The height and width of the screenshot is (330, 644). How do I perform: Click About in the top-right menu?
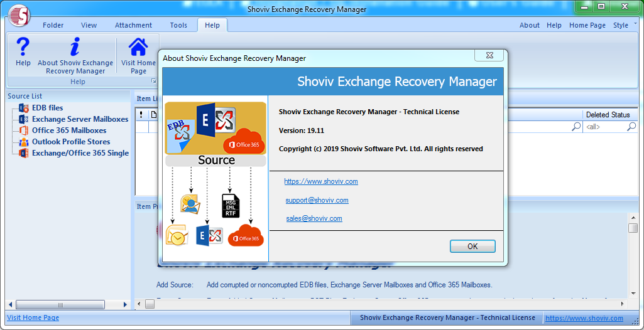click(530, 26)
